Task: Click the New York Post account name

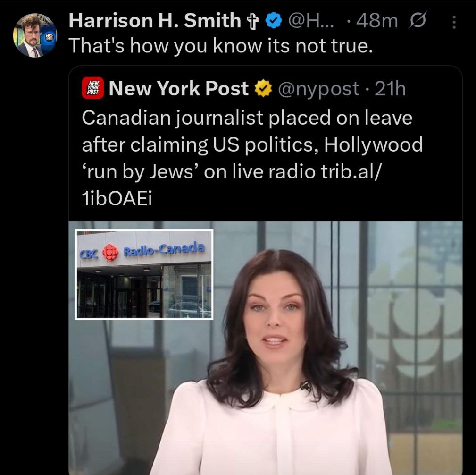Action: (178, 88)
